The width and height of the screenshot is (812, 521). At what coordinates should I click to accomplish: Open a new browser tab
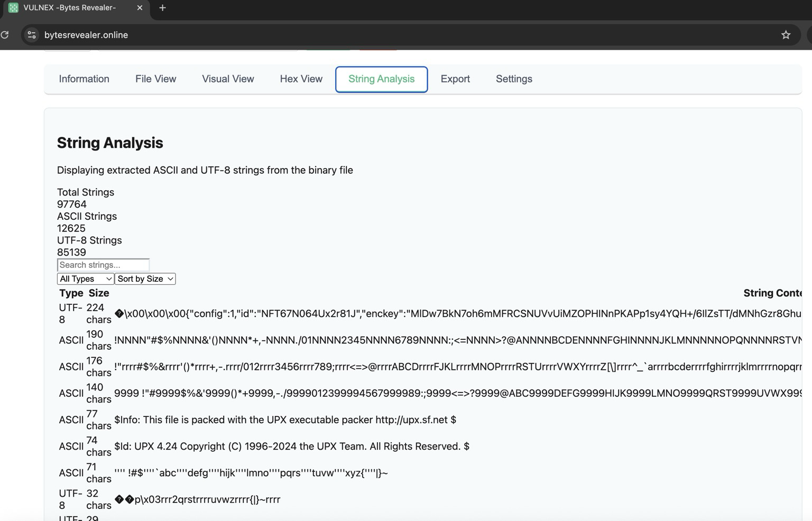(162, 8)
